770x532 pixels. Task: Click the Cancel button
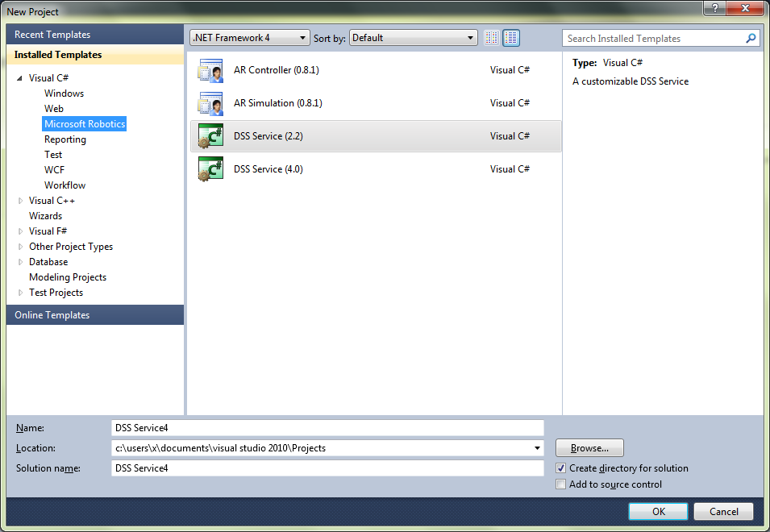click(x=723, y=511)
